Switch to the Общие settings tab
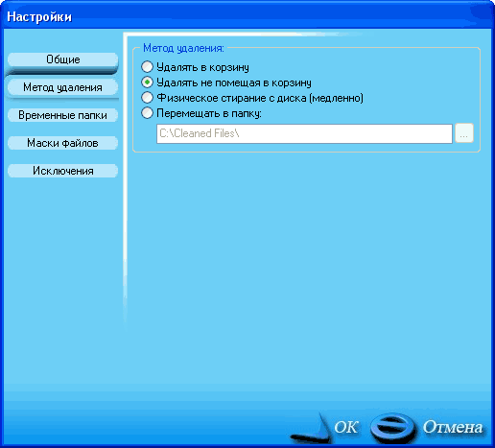This screenshot has width=495, height=448. (63, 59)
